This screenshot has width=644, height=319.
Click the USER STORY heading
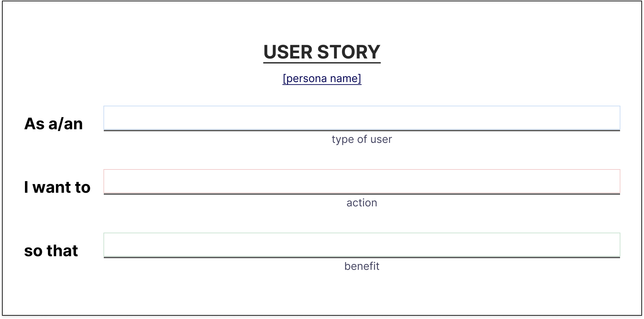(322, 52)
